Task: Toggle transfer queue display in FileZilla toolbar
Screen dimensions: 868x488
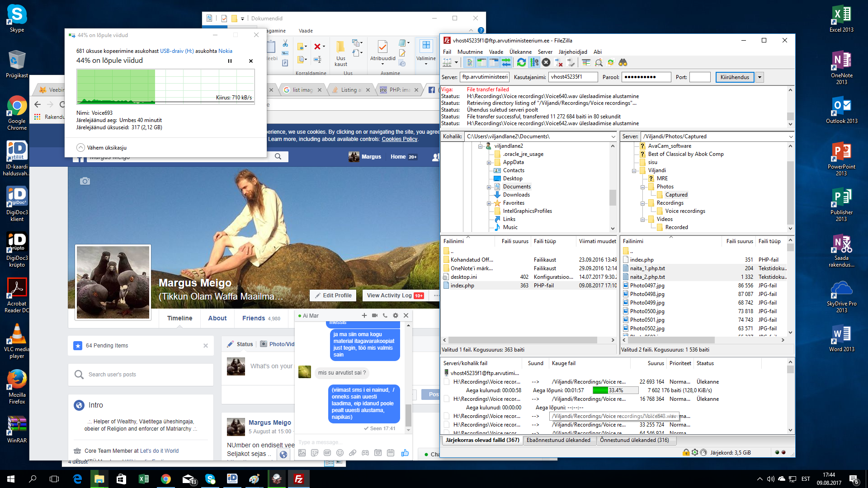Action: (x=506, y=62)
